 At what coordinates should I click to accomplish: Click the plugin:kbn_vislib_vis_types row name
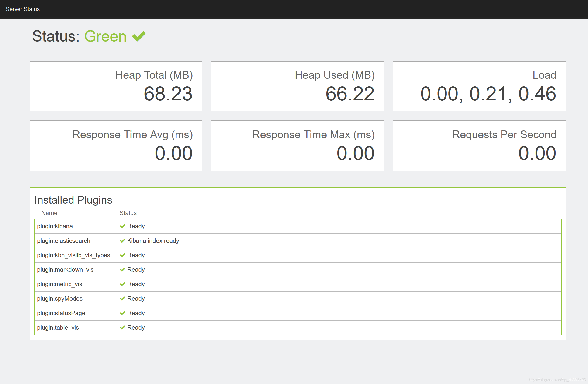(x=73, y=255)
